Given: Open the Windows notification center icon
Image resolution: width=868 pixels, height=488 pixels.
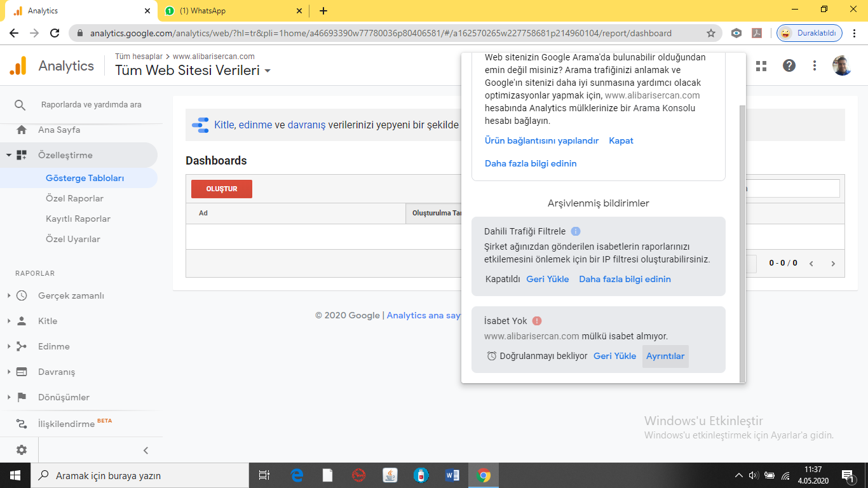Looking at the screenshot, I should pyautogui.click(x=847, y=475).
